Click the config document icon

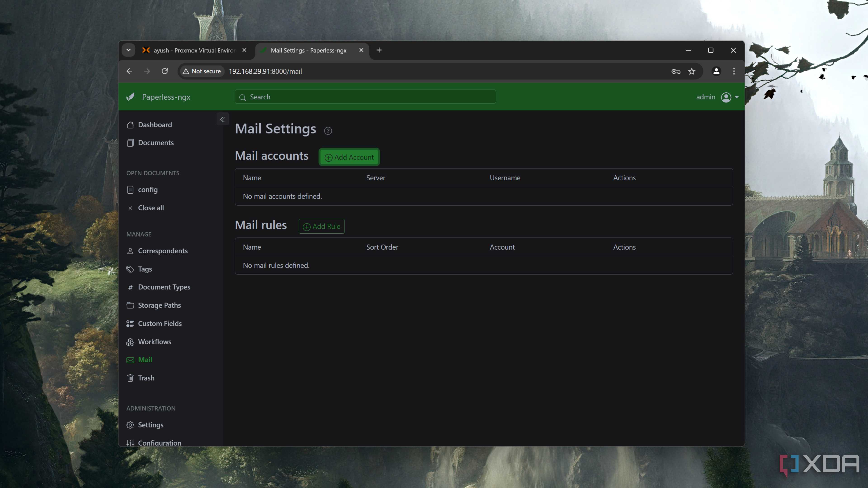[x=130, y=190]
